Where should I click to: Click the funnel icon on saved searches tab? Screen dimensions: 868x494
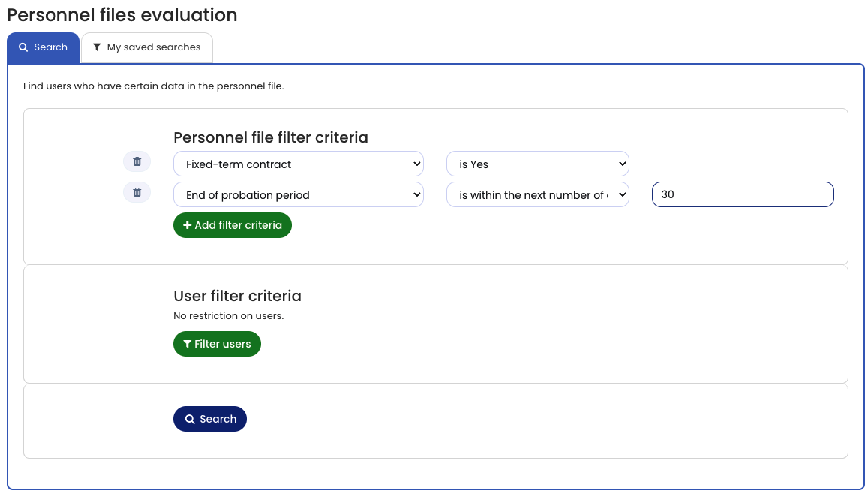[97, 47]
